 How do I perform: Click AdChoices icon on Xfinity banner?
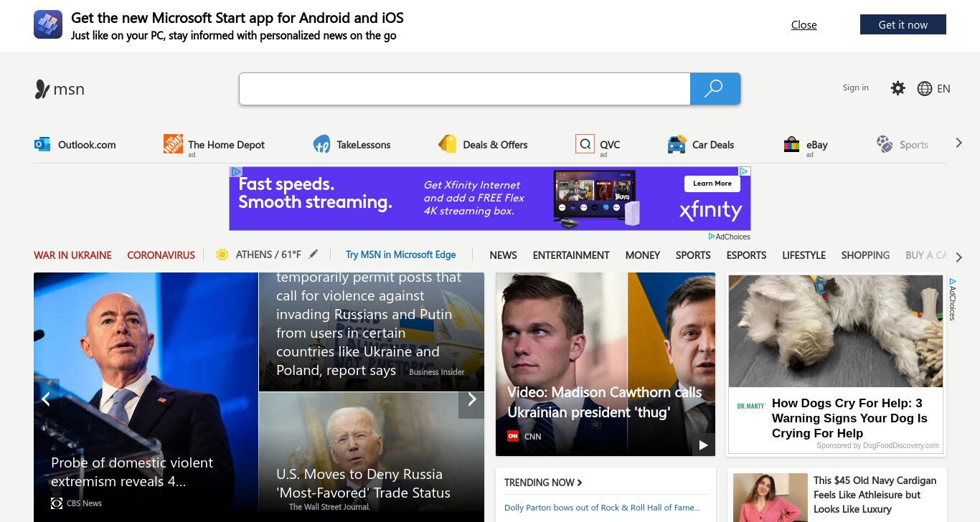(x=745, y=171)
